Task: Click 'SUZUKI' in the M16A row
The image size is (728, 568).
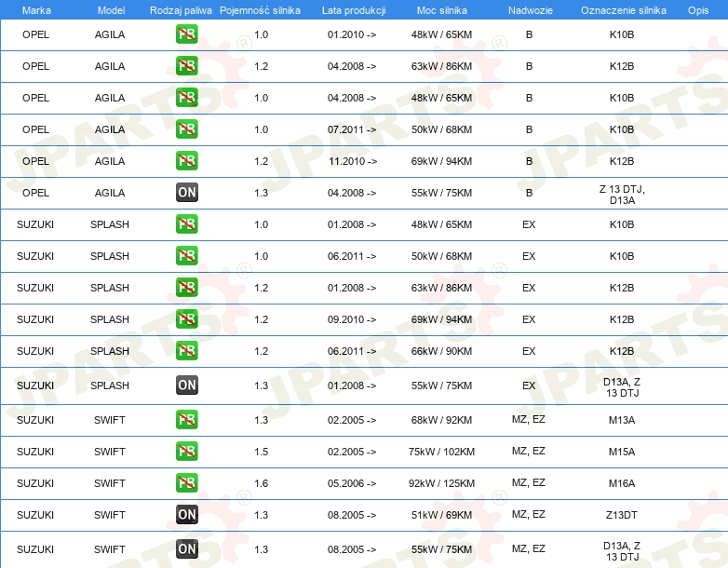Action: coord(35,483)
